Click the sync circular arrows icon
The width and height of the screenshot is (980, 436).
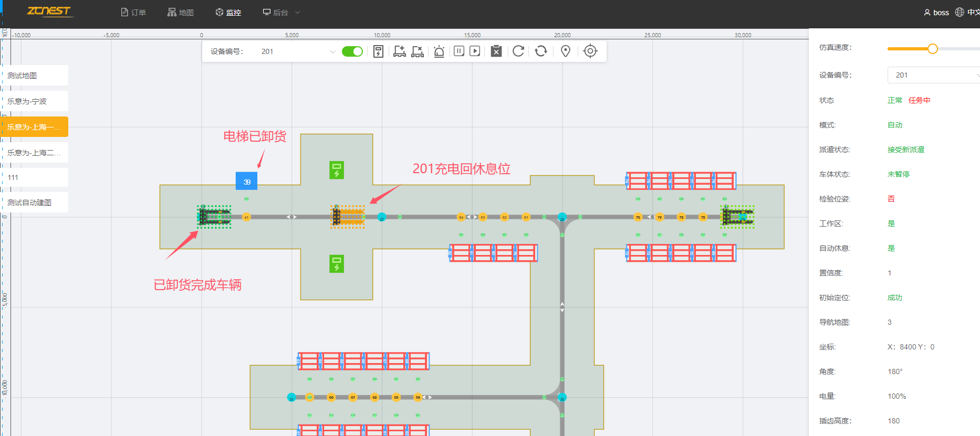pyautogui.click(x=541, y=51)
